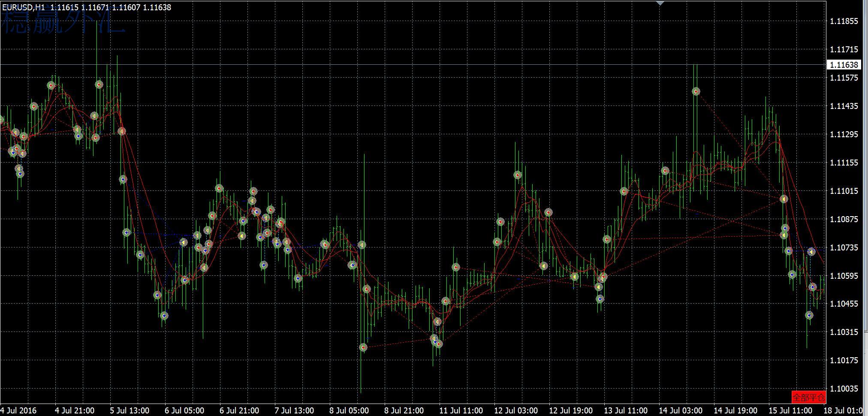Click the 4 Jul 2016 date label
Image resolution: width=868 pixels, height=416 pixels.
pos(19,410)
